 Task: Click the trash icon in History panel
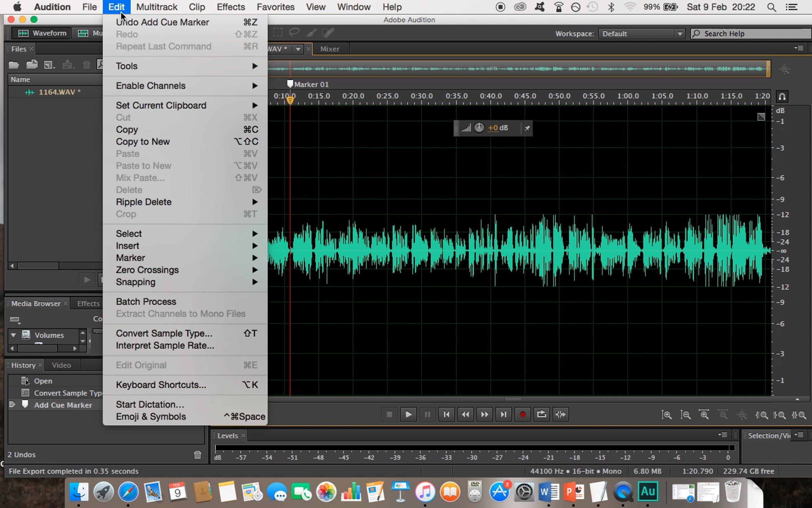click(x=198, y=454)
